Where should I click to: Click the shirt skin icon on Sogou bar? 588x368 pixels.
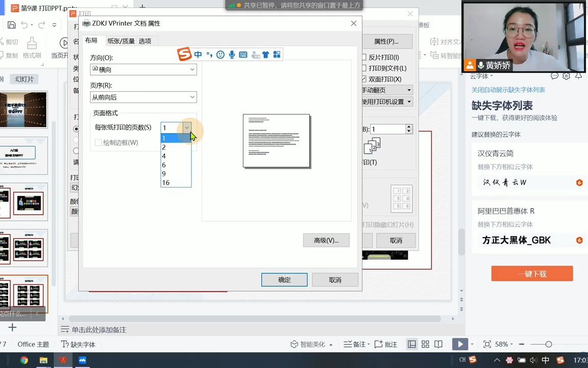tap(266, 55)
